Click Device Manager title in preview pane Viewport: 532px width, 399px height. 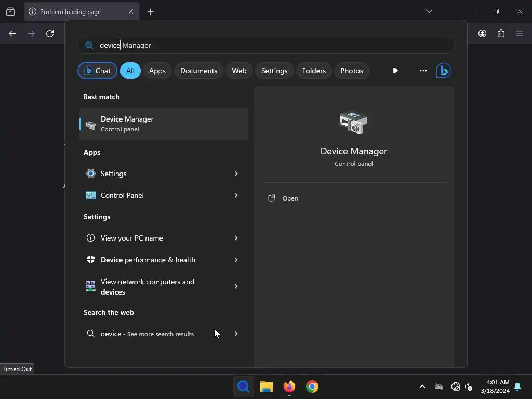click(353, 151)
